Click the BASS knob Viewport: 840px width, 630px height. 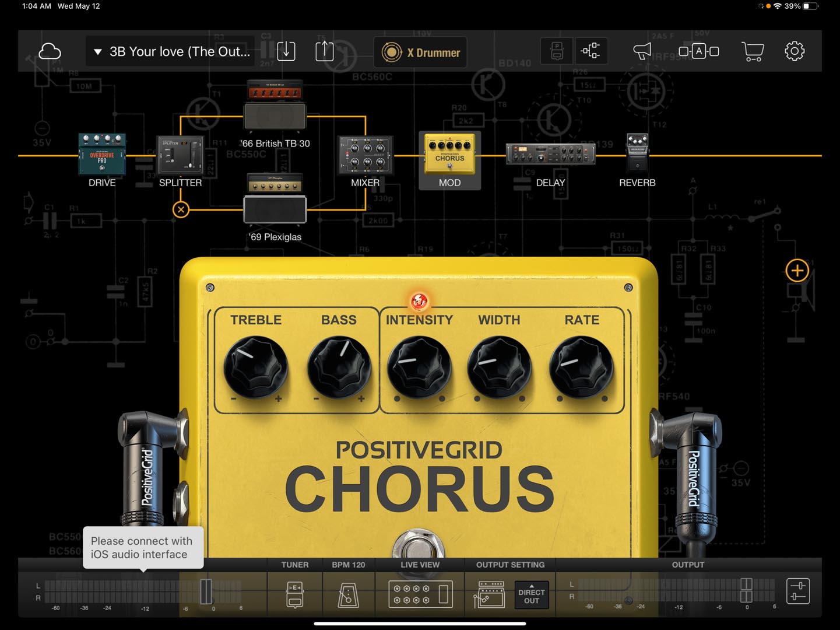click(339, 367)
